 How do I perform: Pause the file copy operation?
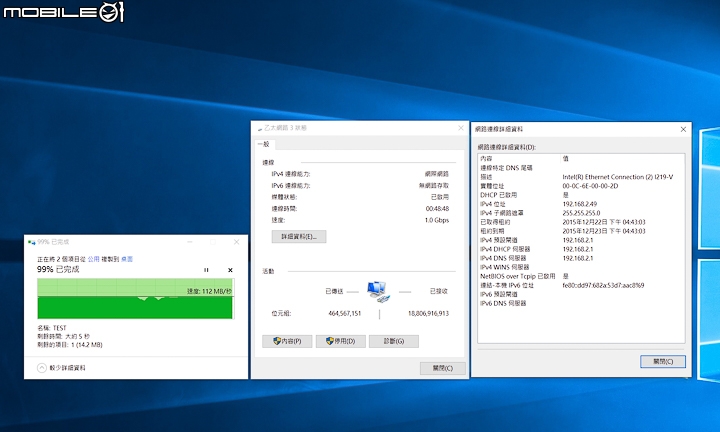pos(206,270)
